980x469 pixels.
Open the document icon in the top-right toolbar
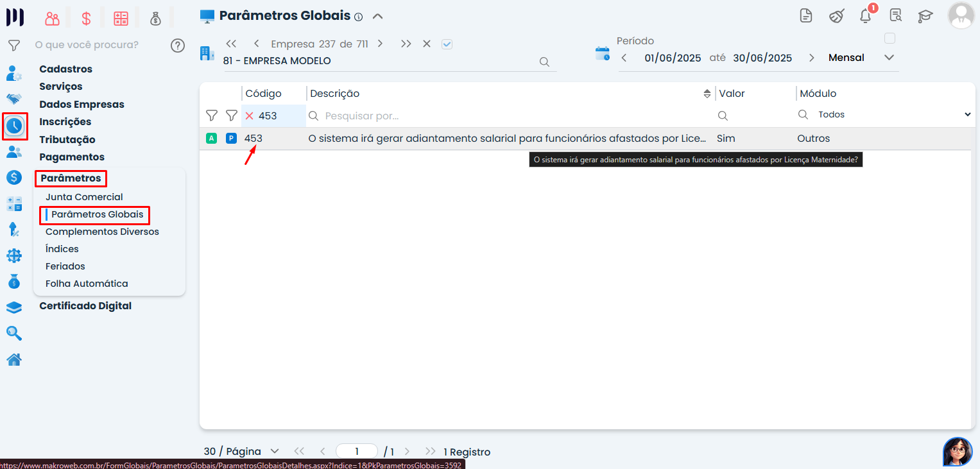(806, 16)
